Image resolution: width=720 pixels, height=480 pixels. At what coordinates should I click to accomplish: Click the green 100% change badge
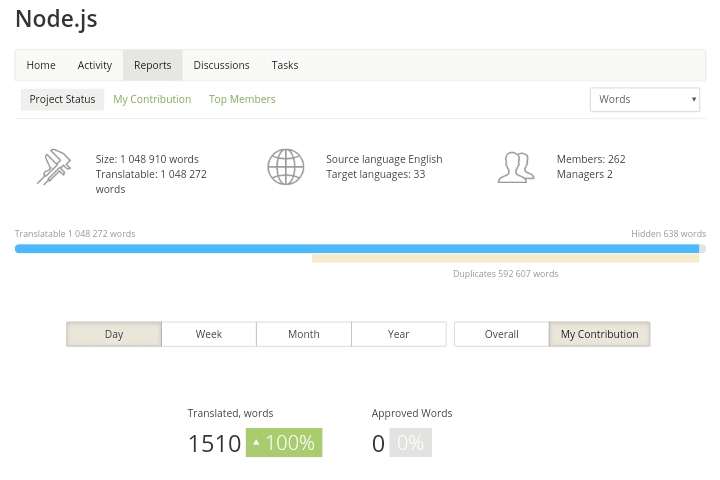(284, 443)
